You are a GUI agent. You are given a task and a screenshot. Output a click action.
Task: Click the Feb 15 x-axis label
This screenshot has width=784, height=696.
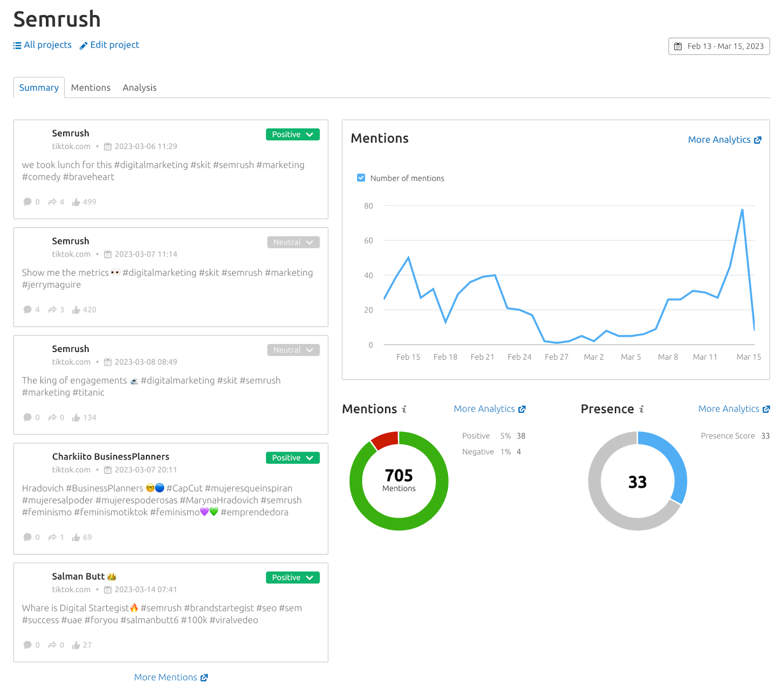(x=408, y=357)
